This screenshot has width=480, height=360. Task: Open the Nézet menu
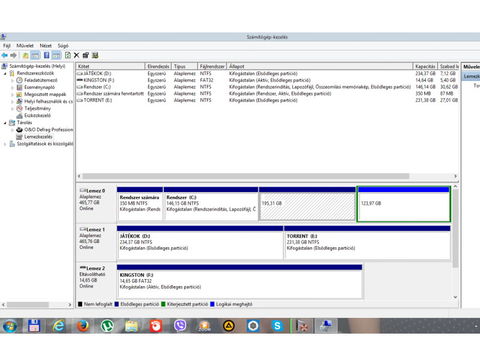[46, 46]
